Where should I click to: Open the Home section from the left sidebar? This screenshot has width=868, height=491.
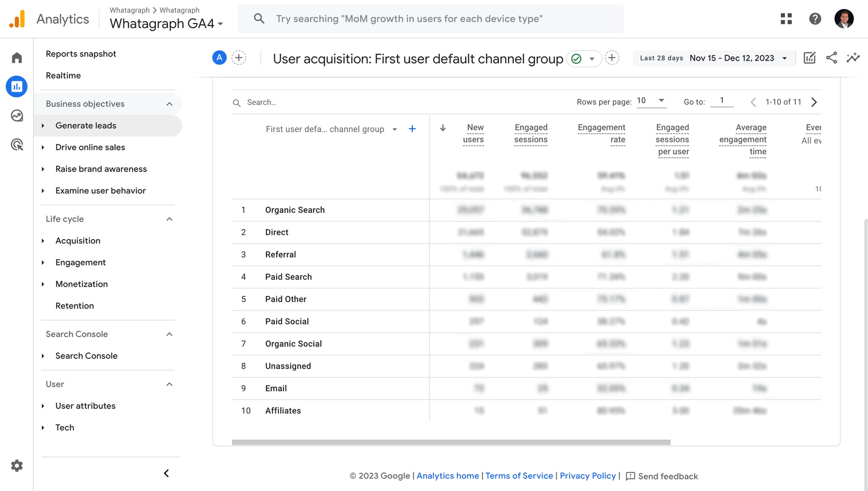pyautogui.click(x=16, y=57)
